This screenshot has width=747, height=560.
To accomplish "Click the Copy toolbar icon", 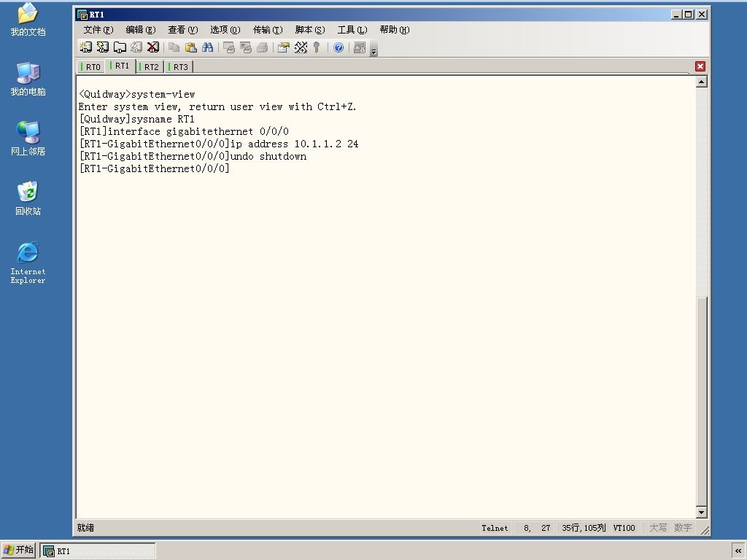I will tap(174, 47).
